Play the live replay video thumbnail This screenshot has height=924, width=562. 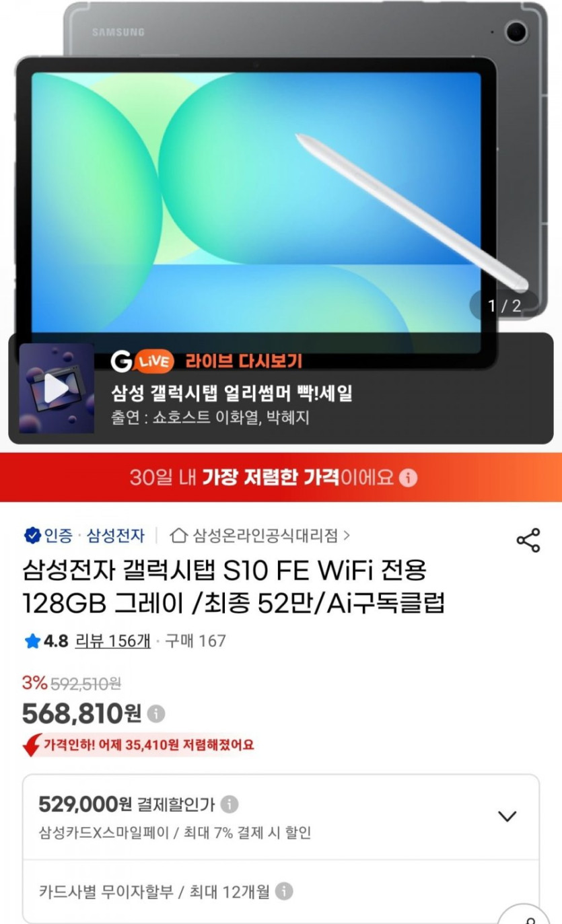[57, 388]
